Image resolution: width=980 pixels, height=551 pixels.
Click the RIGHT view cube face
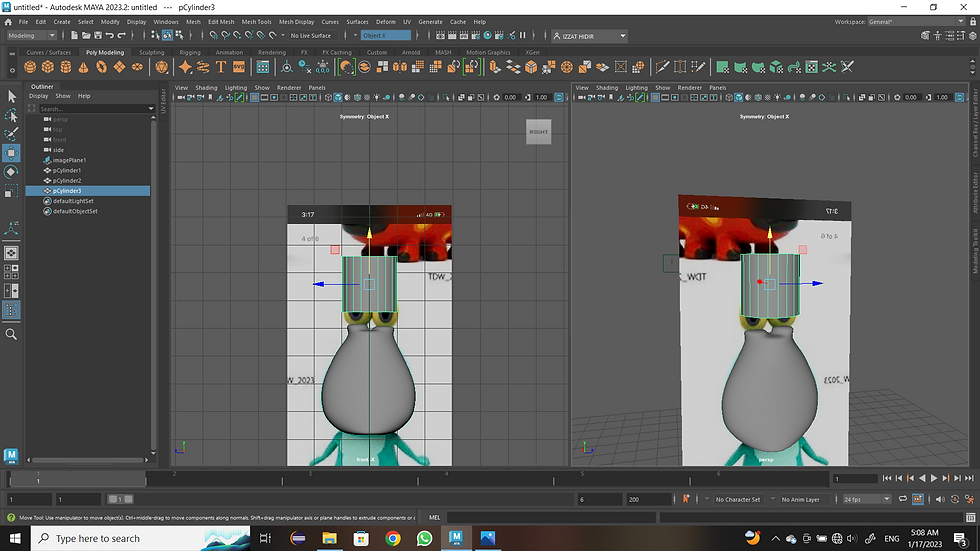(539, 132)
